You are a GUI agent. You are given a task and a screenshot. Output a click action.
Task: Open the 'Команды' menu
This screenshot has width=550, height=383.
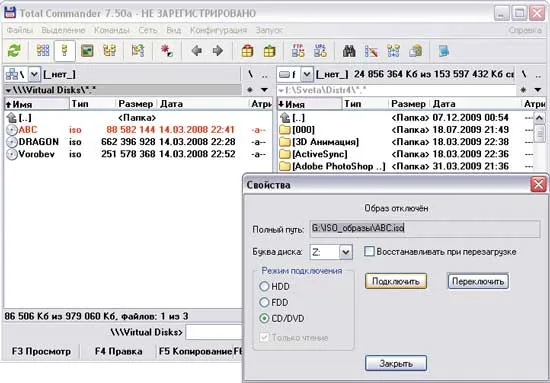coord(112,30)
